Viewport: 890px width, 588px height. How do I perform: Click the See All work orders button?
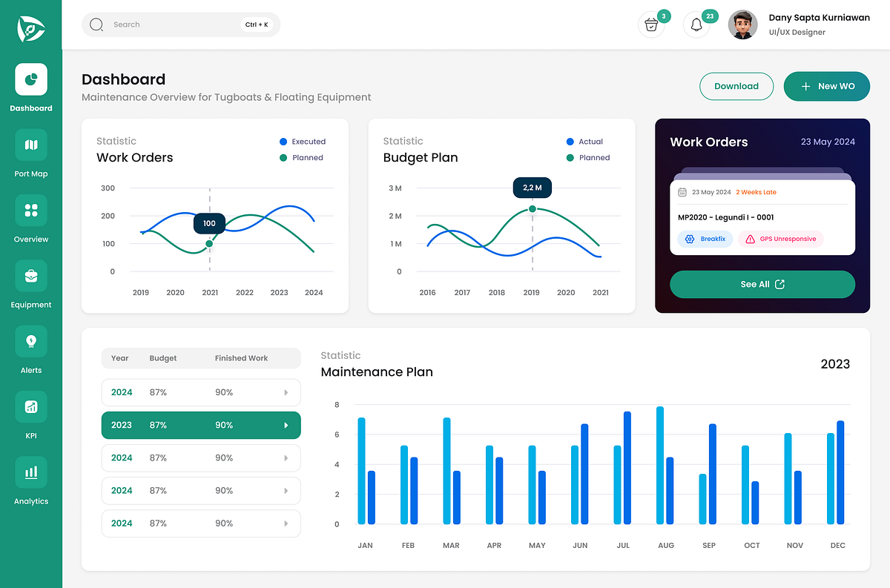(x=762, y=285)
